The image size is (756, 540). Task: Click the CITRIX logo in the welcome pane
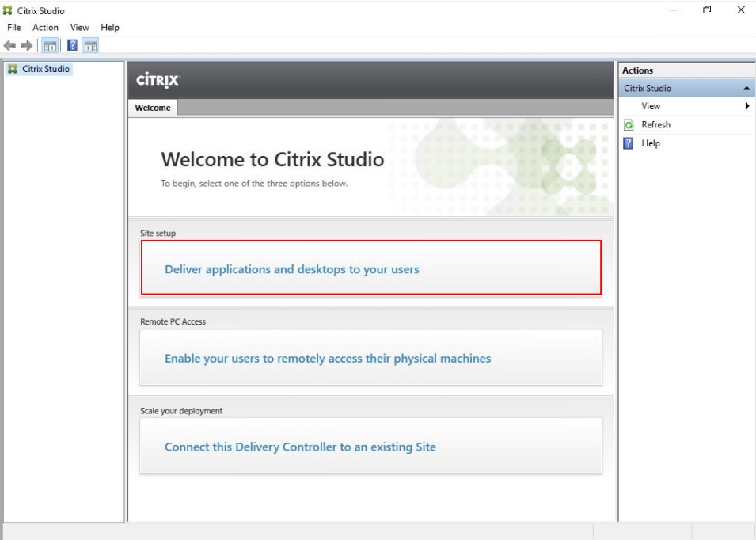(x=159, y=80)
